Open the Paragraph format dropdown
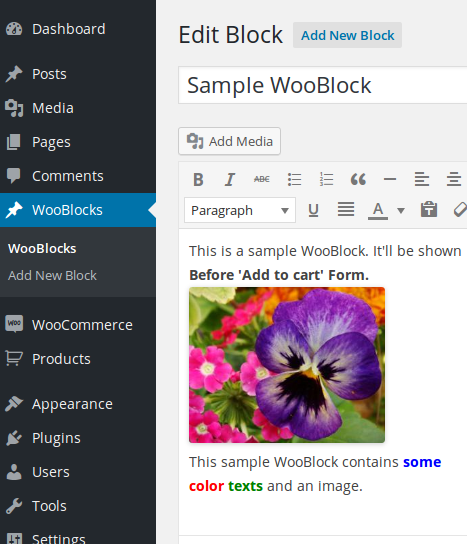Viewport: 467px width, 544px height. (x=240, y=210)
